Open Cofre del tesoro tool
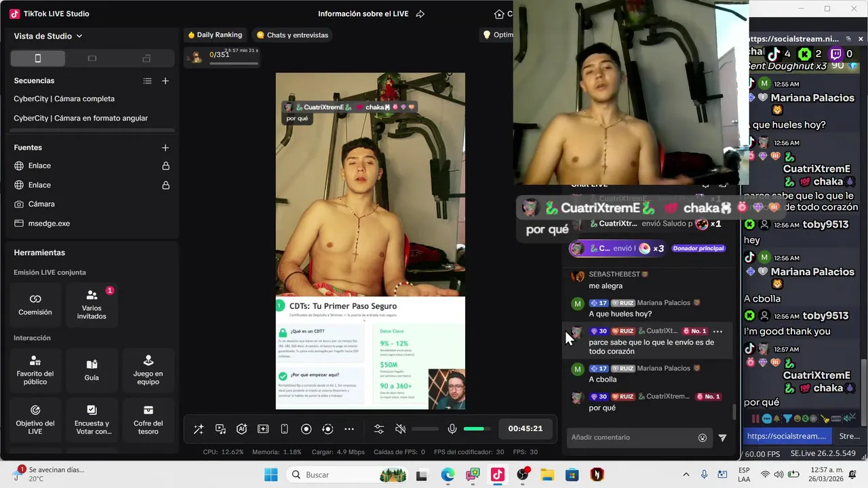The height and width of the screenshot is (488, 868). [148, 420]
